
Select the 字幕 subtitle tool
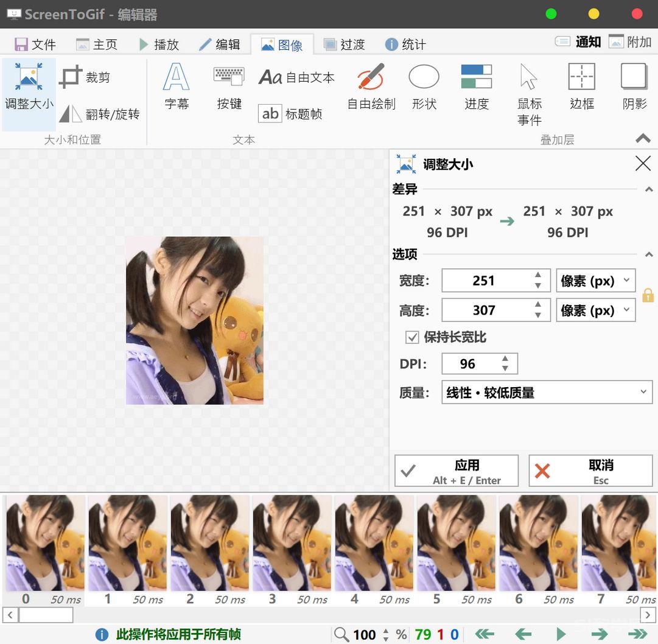click(176, 85)
